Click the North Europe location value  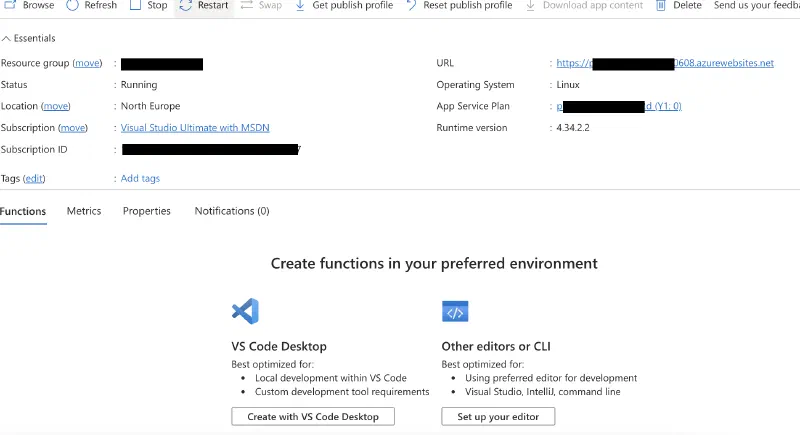click(x=151, y=106)
